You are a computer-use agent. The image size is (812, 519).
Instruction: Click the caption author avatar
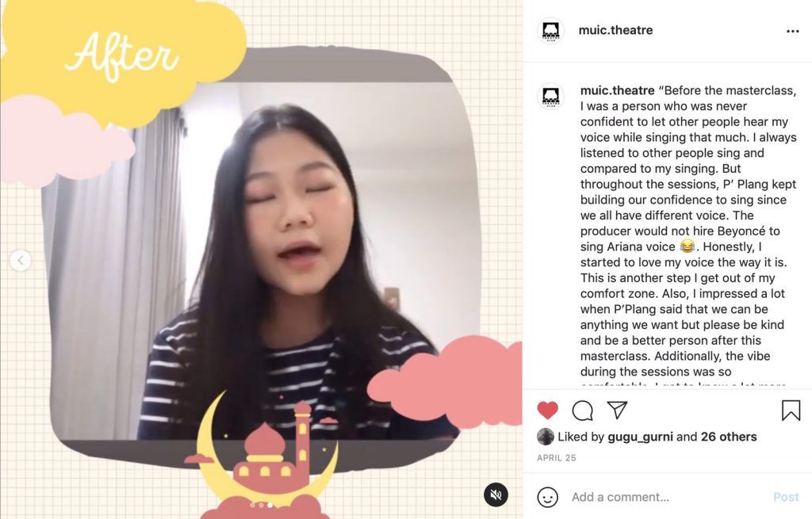[x=550, y=96]
